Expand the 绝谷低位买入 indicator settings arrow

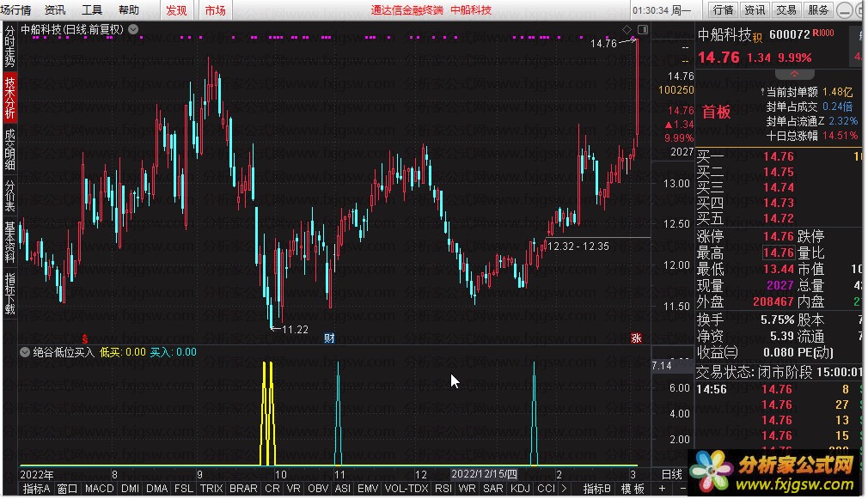click(25, 352)
